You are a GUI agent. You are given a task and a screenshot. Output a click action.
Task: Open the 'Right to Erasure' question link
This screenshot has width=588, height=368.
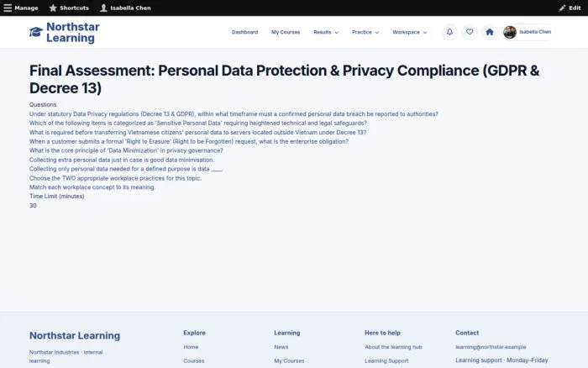coord(189,141)
